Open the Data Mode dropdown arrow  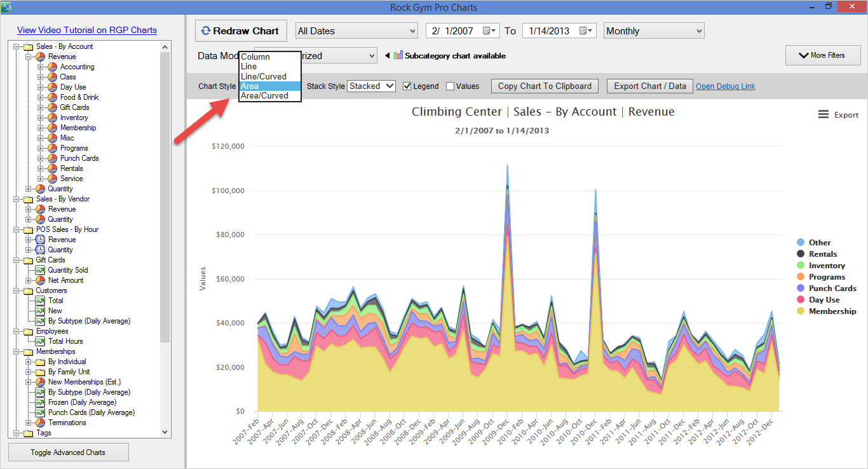(x=372, y=56)
